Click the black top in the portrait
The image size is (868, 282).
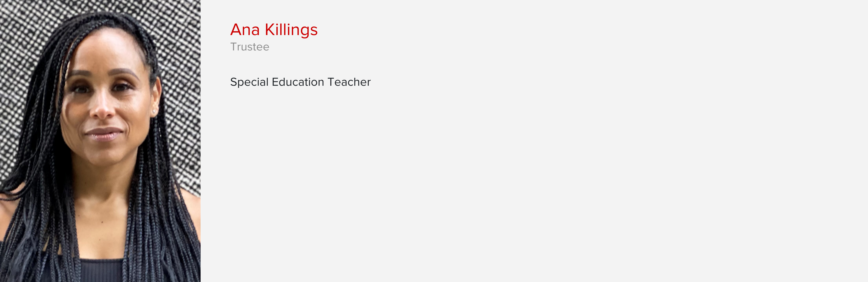[101, 270]
